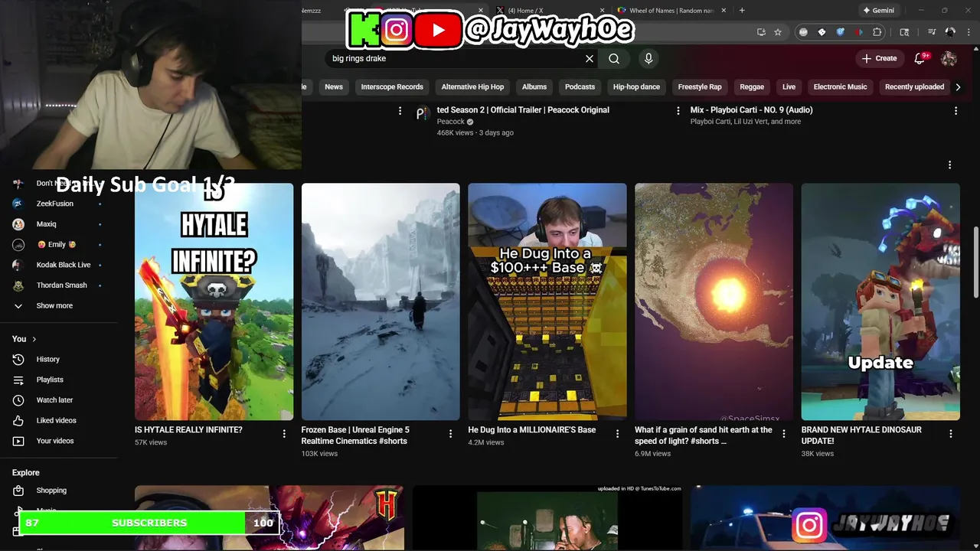Open the Gemini button in Chrome
This screenshot has width=980, height=551.
point(878,11)
